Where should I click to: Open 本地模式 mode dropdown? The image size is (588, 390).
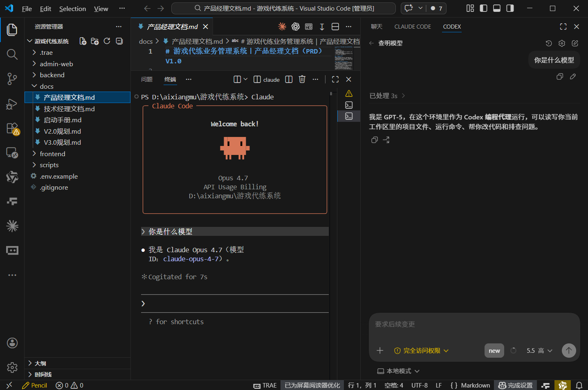click(x=398, y=371)
